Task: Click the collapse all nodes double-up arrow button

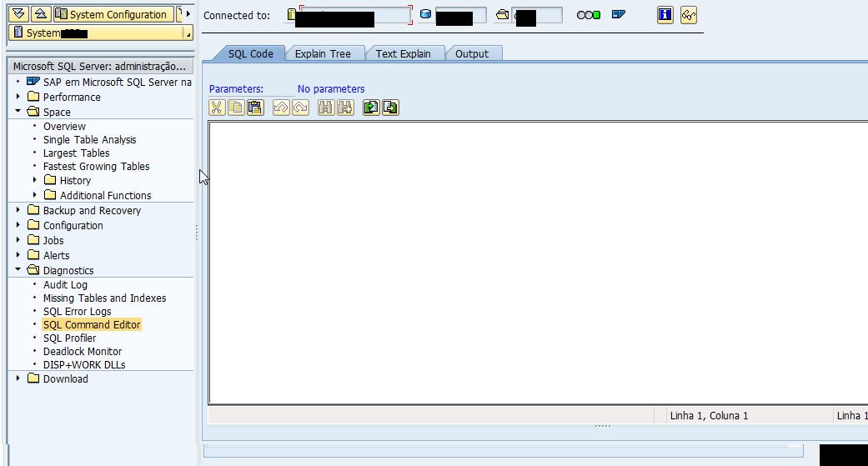Action: pos(42,14)
